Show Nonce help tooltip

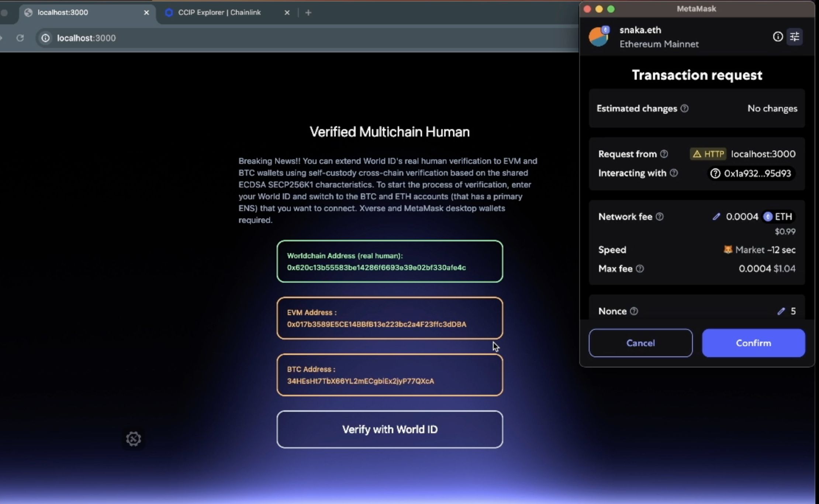point(634,311)
